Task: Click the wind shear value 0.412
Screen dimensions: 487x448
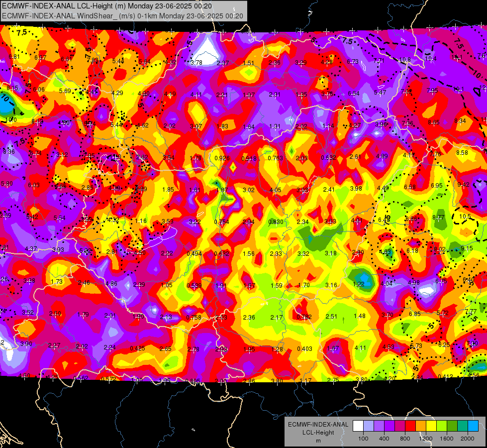Action: pos(445,376)
